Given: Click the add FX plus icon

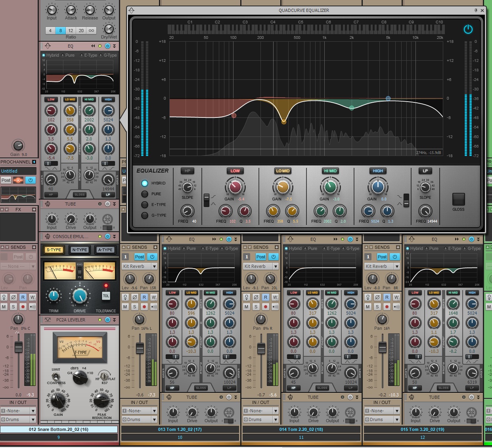Looking at the screenshot, I should (34, 210).
